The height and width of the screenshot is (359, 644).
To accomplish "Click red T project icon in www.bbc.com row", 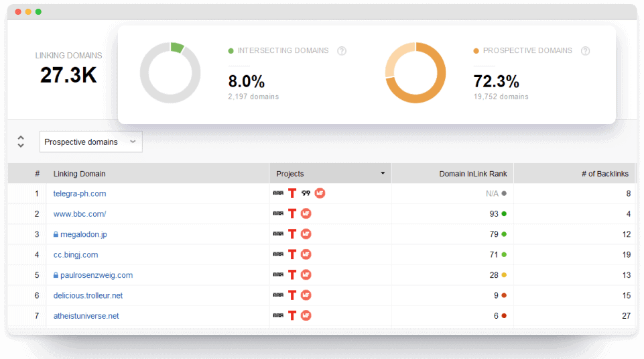I will pos(292,214).
